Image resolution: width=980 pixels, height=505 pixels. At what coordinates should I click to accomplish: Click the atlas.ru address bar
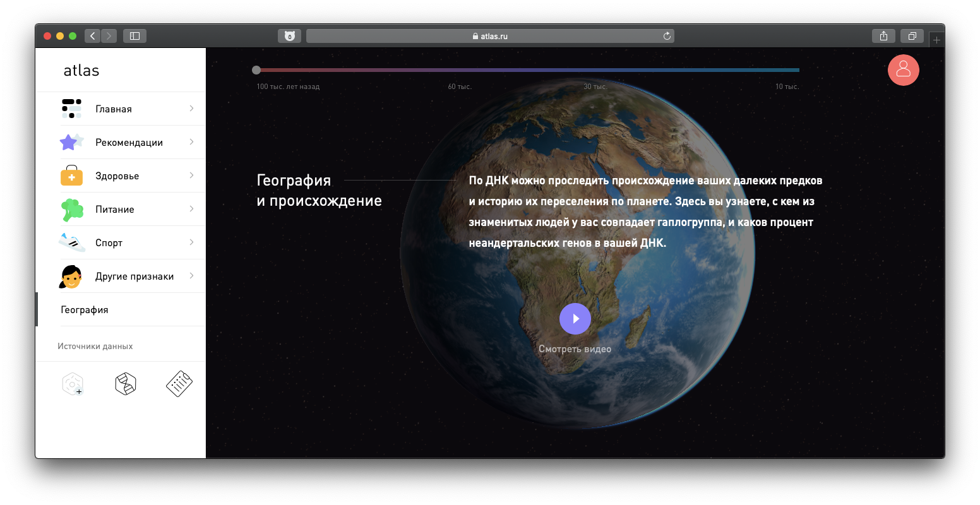[x=489, y=36]
